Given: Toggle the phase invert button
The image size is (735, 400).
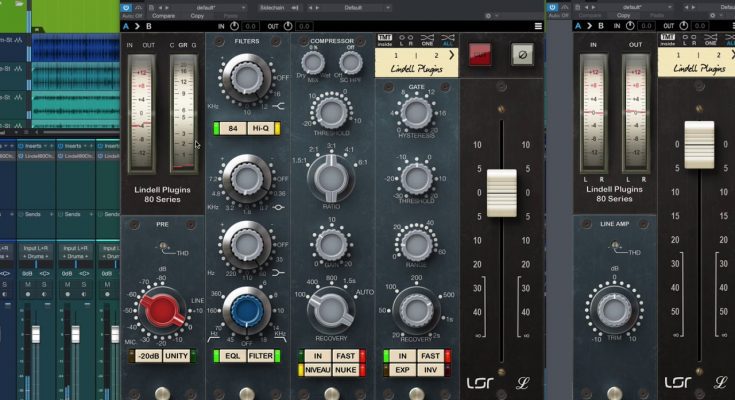Looking at the screenshot, I should (522, 53).
